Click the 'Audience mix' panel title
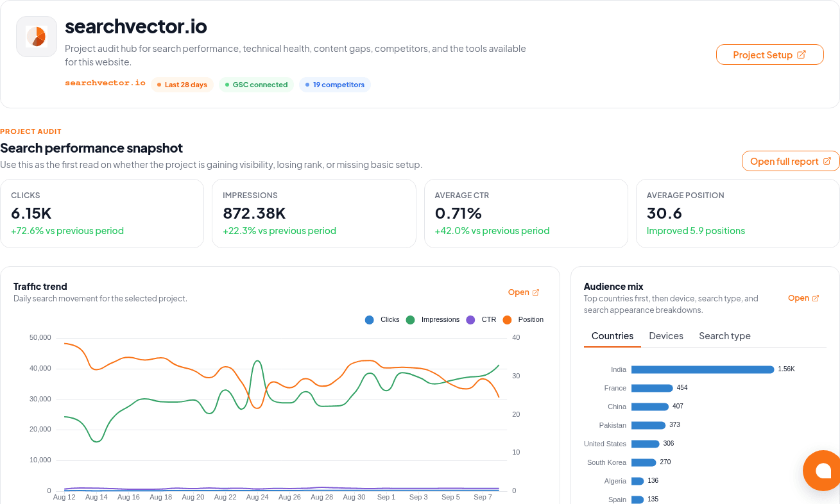This screenshot has height=504, width=840. coord(613,287)
